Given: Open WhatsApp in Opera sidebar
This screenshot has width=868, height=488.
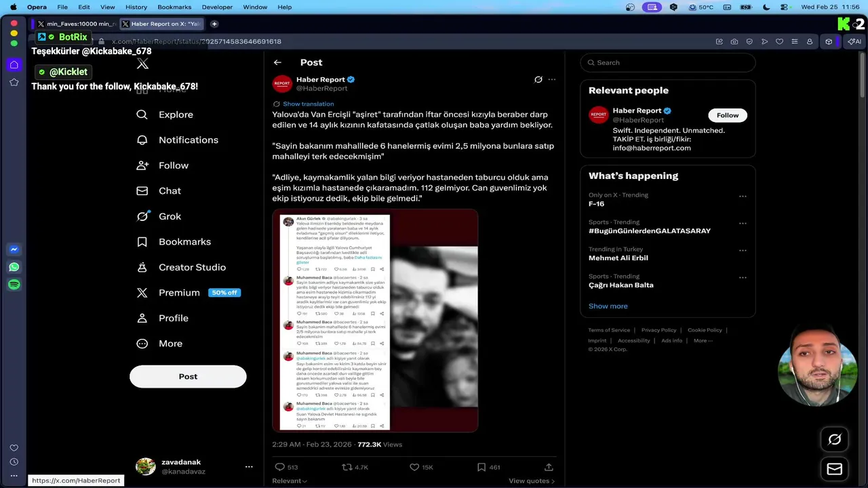Looking at the screenshot, I should tap(14, 267).
